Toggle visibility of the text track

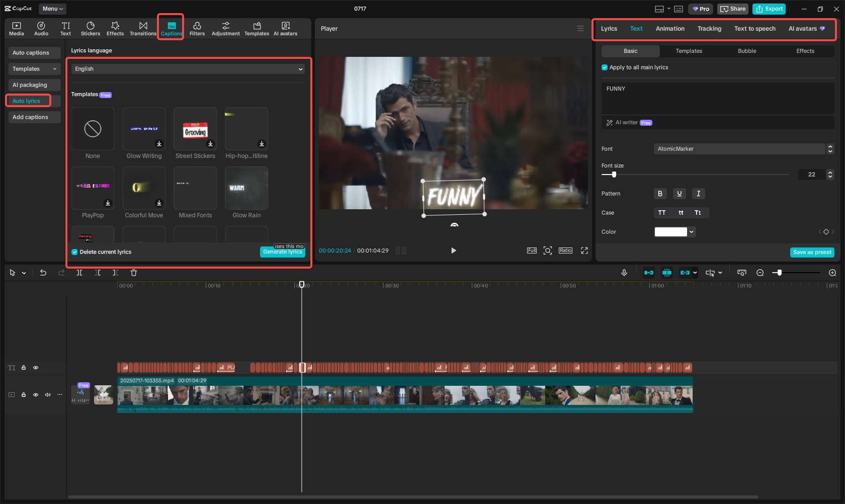[36, 368]
